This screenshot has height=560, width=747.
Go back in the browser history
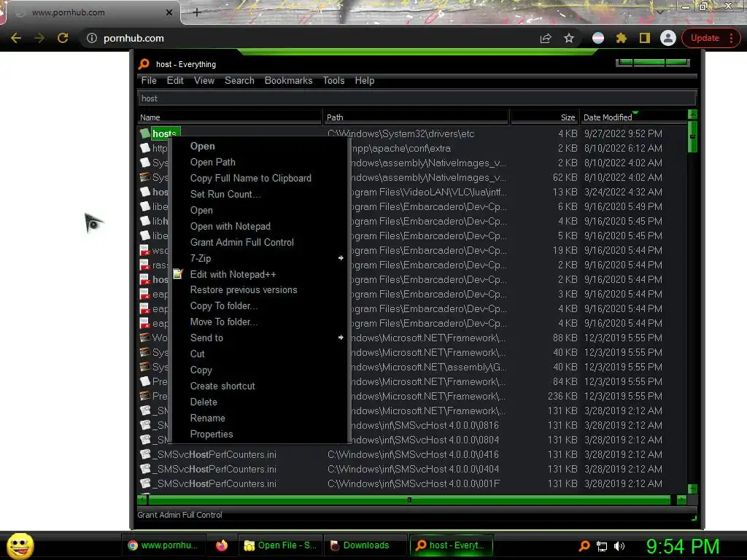coord(16,38)
